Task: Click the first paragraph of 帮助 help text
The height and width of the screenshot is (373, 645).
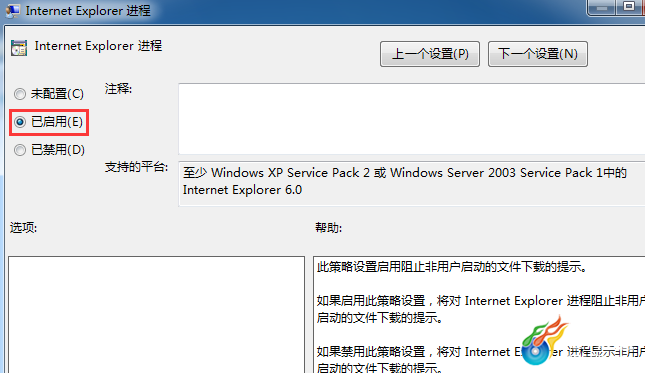Action: (x=452, y=267)
